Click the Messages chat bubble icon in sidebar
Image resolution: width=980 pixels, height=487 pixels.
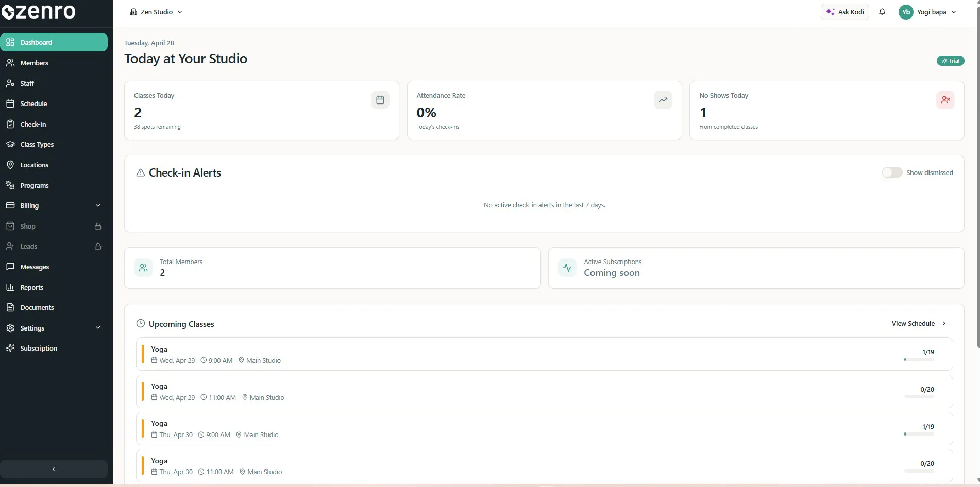coord(10,267)
